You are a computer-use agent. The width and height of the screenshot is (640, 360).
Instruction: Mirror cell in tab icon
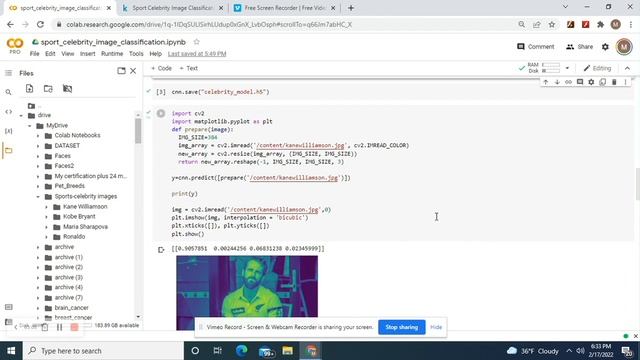[x=602, y=82]
